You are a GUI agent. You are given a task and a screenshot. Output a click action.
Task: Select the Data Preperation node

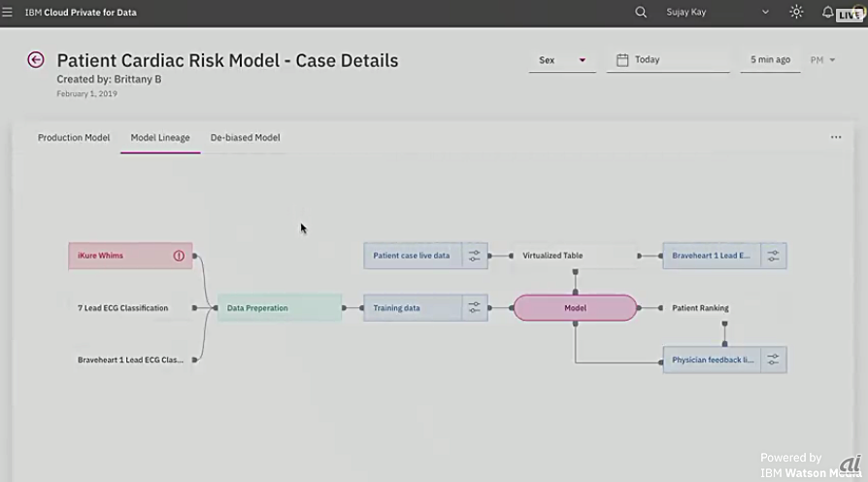tap(279, 308)
